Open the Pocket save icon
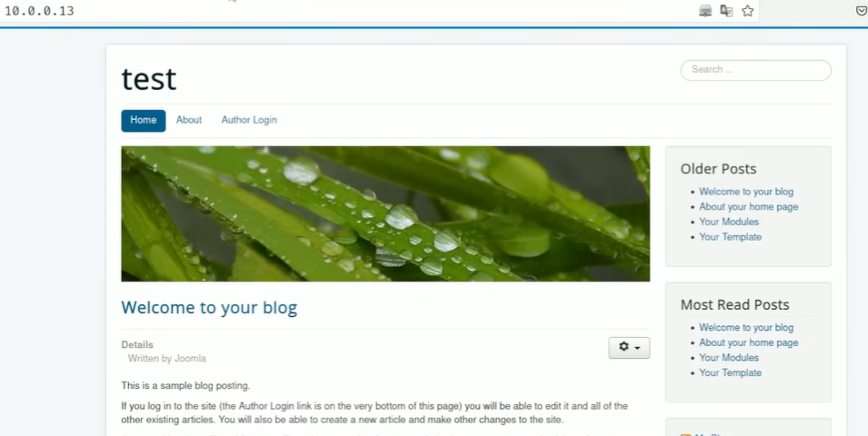Viewport: 868px width, 436px height. (862, 11)
